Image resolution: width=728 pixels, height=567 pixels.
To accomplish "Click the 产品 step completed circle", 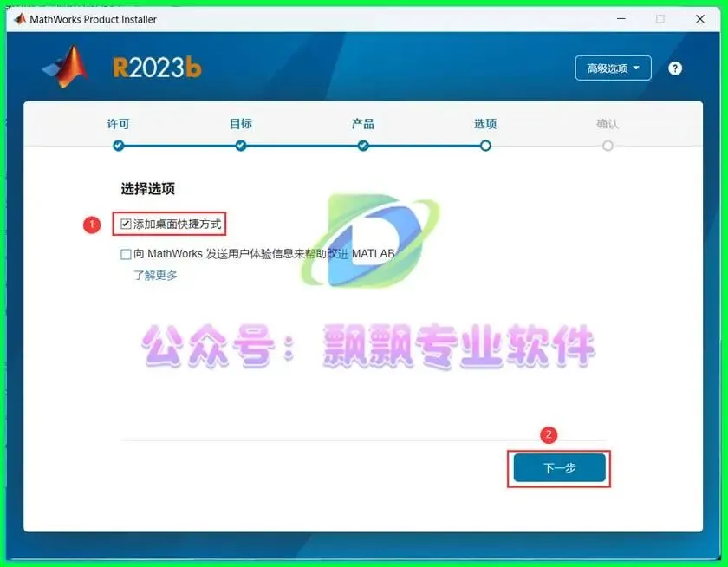I will (x=363, y=146).
